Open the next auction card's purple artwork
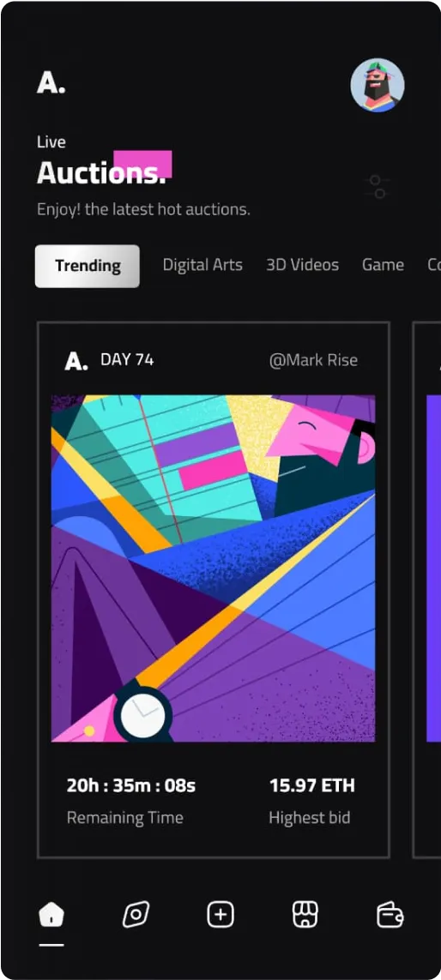441x980 pixels. [433, 568]
